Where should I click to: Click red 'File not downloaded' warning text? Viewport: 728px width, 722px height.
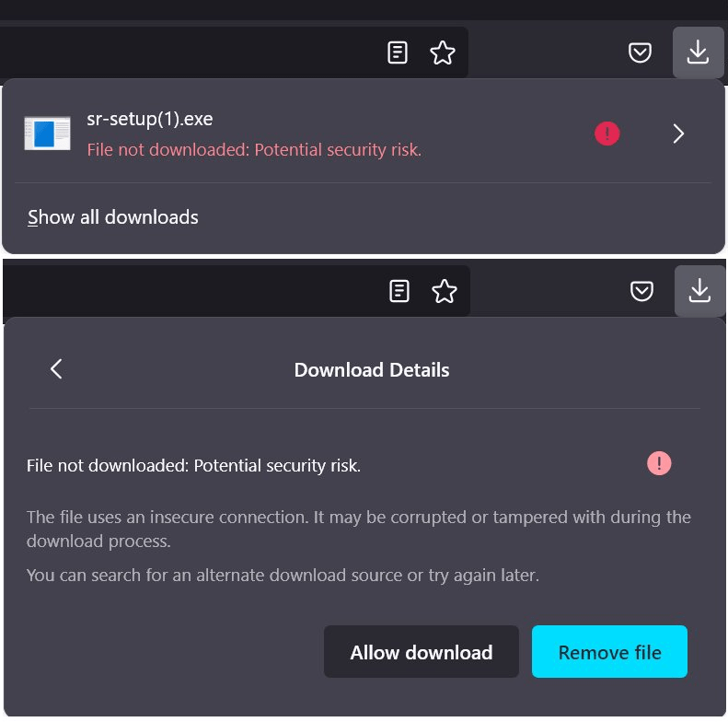[254, 150]
